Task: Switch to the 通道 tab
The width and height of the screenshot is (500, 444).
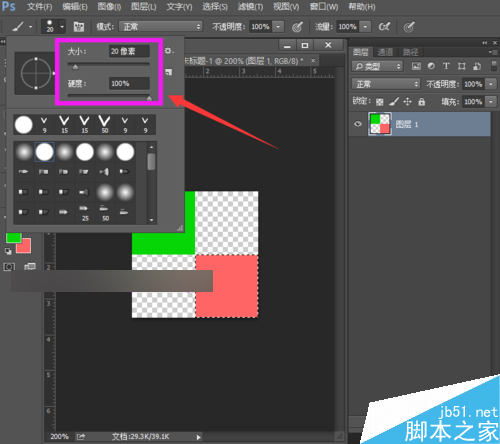Action: [x=385, y=52]
